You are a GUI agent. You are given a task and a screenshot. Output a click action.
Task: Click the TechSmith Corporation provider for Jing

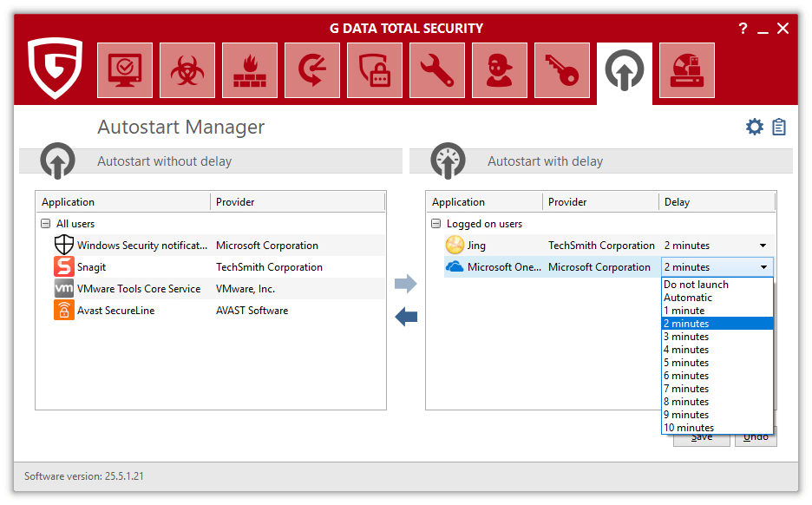tap(601, 246)
